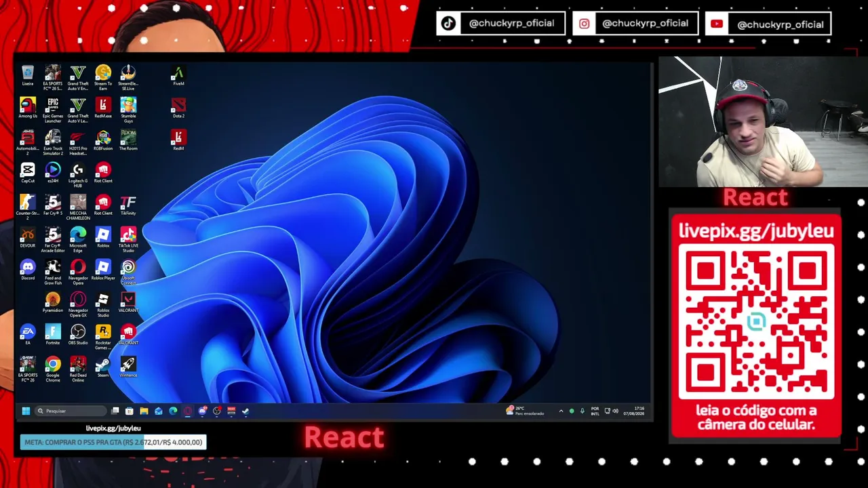
Task: Launch Grand Theft Auto V Le... shortcut
Action: (78, 110)
